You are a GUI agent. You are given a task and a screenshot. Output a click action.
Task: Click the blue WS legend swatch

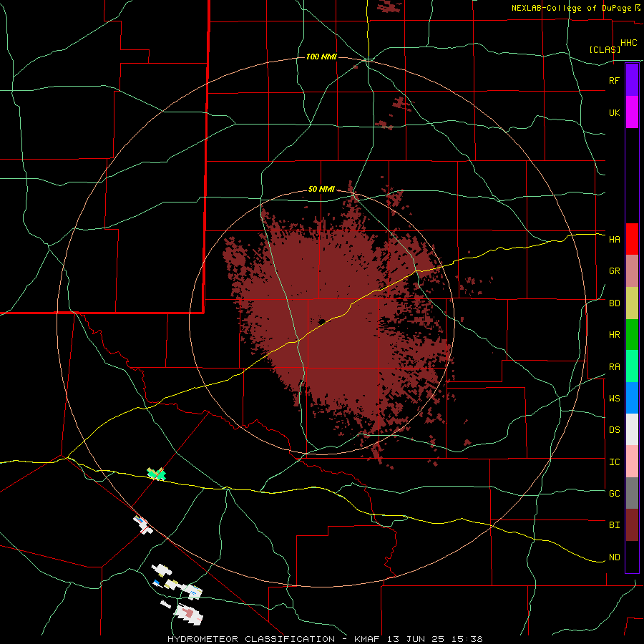pyautogui.click(x=632, y=398)
